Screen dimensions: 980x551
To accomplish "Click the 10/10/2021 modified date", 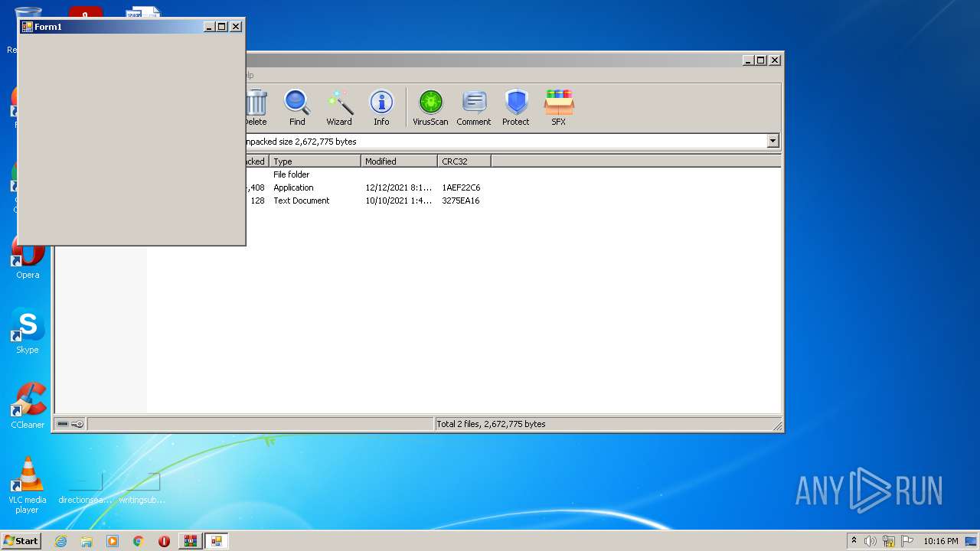I will 399,201.
